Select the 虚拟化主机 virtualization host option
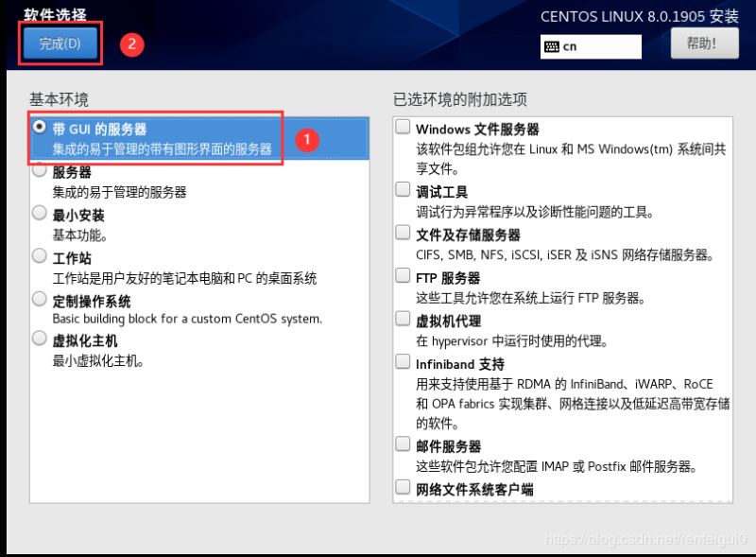The image size is (756, 557). (39, 339)
